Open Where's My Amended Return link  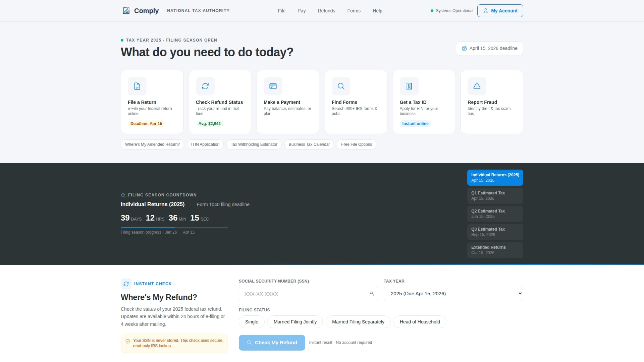152,144
